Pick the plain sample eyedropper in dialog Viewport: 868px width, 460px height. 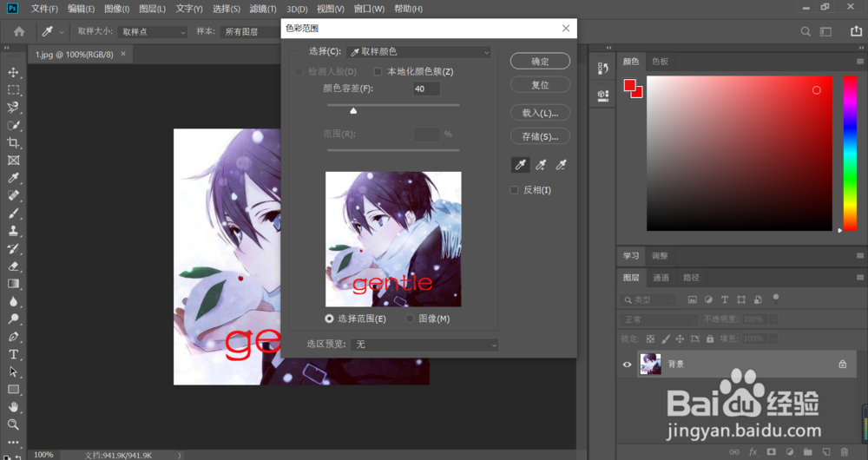pyautogui.click(x=520, y=164)
